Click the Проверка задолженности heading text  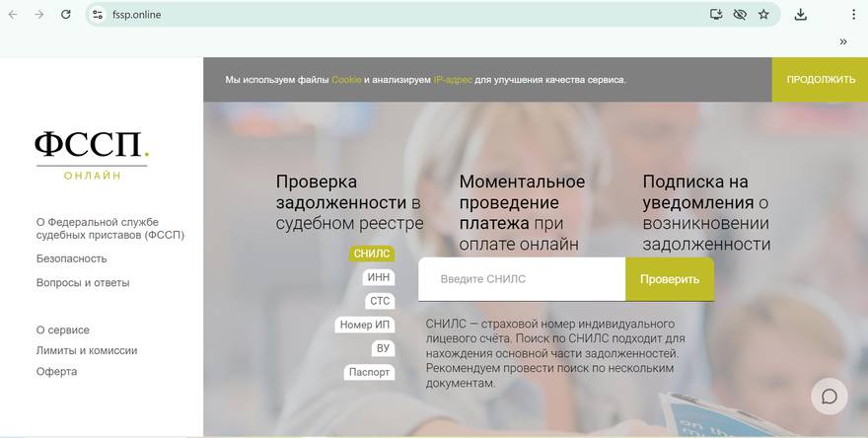(x=350, y=202)
